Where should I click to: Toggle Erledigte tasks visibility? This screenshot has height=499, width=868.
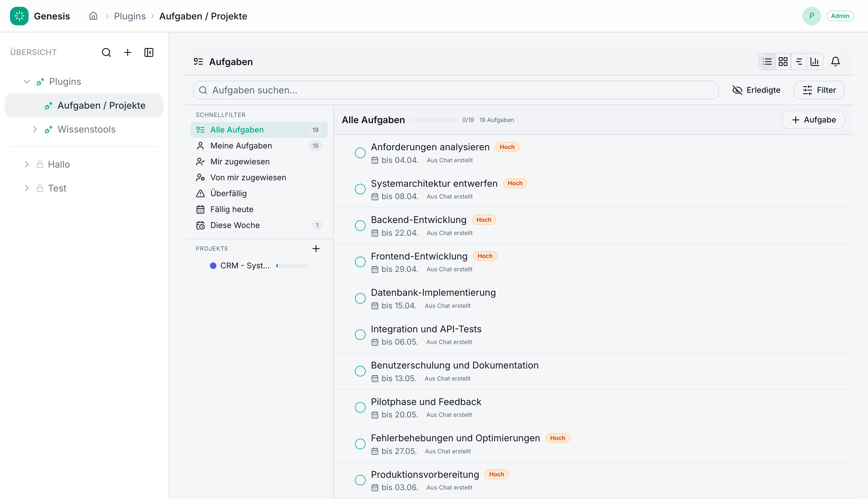[756, 90]
